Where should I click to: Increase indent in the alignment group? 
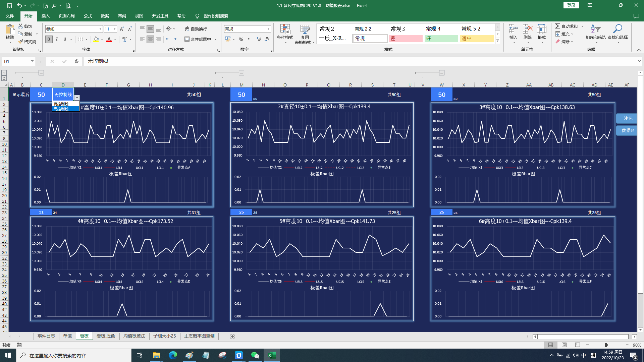pos(176,39)
